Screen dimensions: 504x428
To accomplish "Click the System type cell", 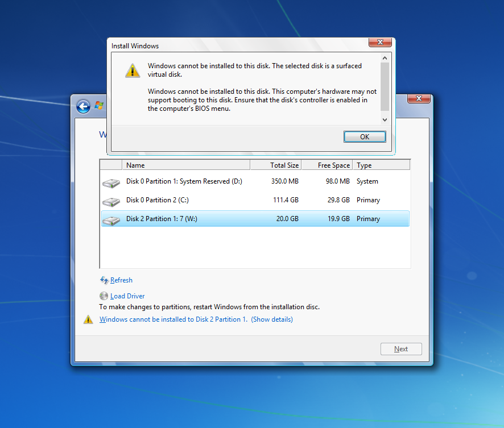I will pos(367,181).
